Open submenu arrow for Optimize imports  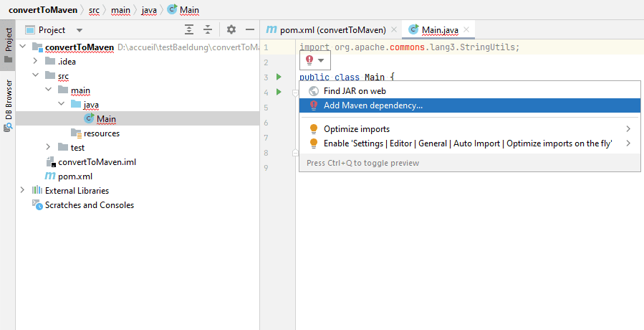point(628,129)
